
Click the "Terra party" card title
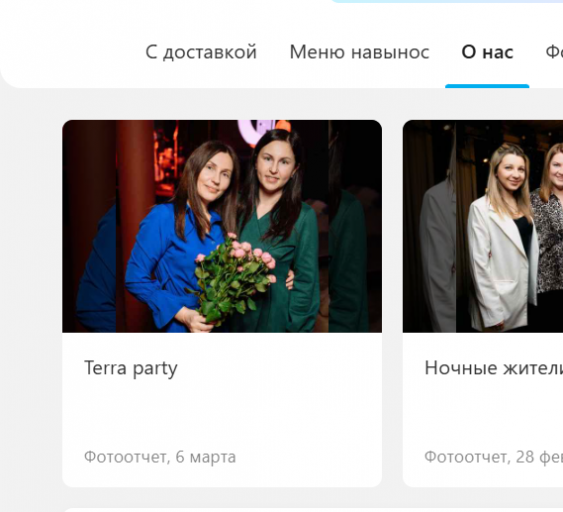pyautogui.click(x=131, y=368)
